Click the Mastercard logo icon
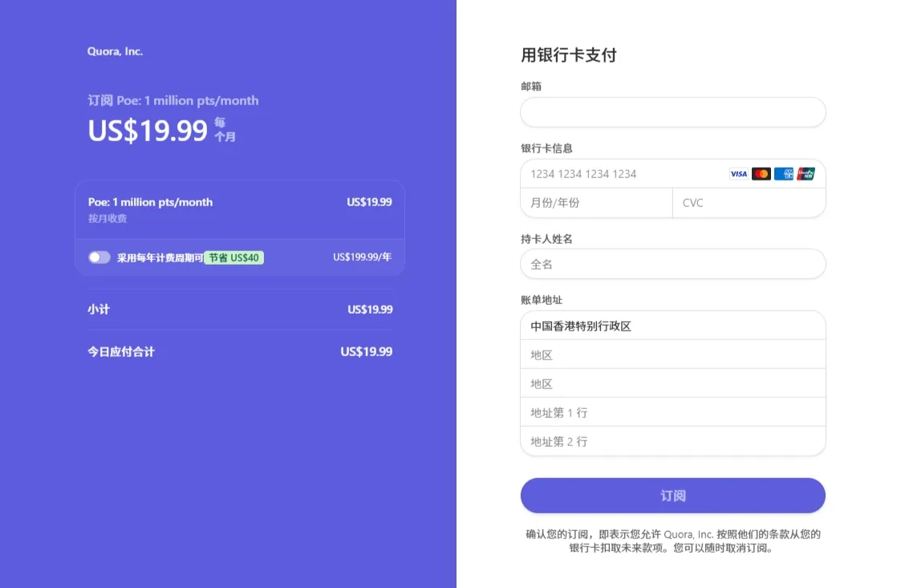This screenshot has height=588, width=905. pyautogui.click(x=761, y=174)
